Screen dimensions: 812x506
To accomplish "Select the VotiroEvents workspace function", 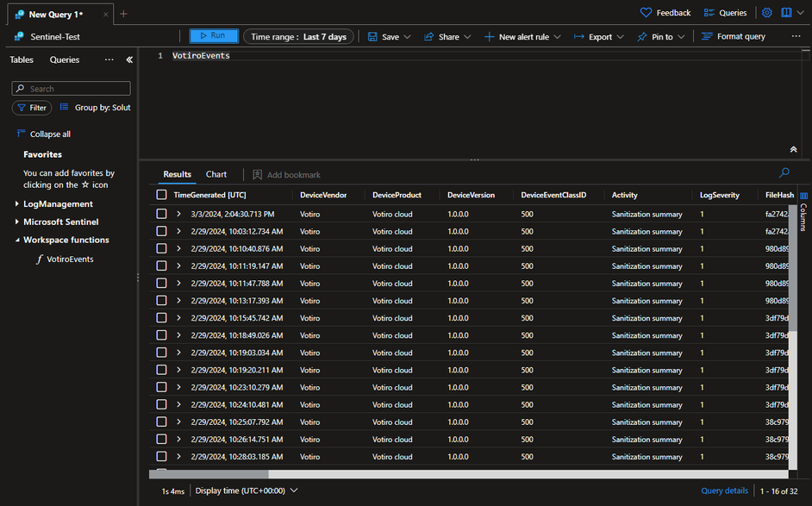I will pos(70,259).
